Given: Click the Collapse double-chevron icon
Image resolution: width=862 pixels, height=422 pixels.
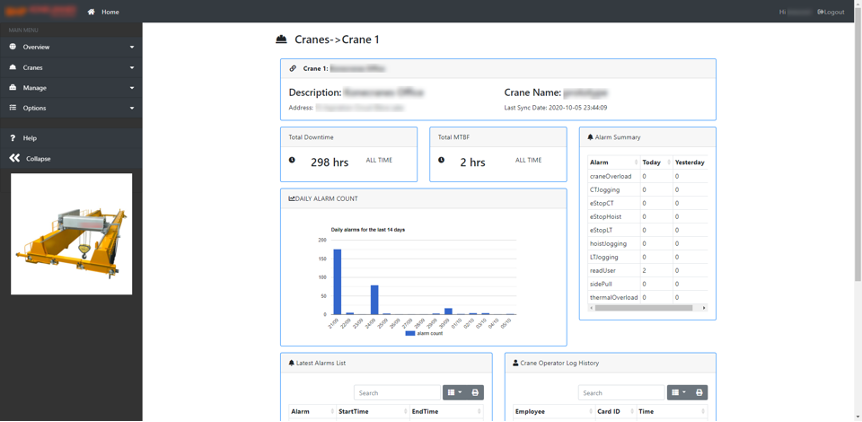Looking at the screenshot, I should tap(14, 158).
